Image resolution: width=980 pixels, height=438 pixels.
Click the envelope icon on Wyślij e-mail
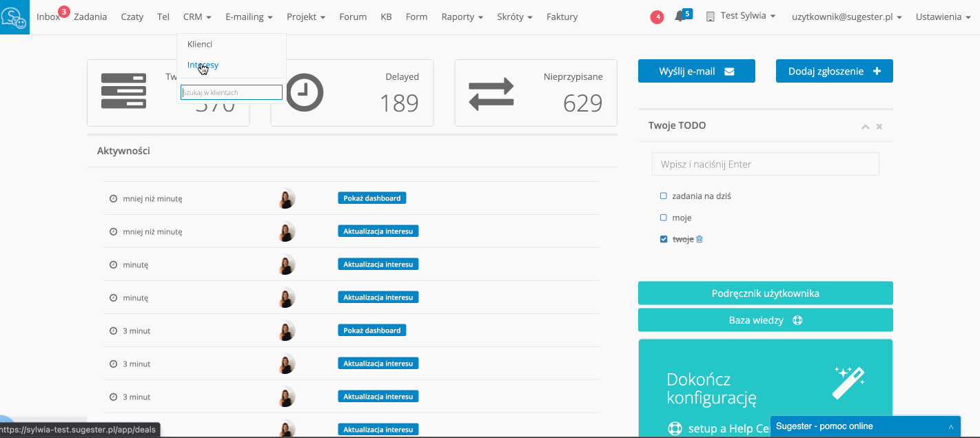(729, 71)
